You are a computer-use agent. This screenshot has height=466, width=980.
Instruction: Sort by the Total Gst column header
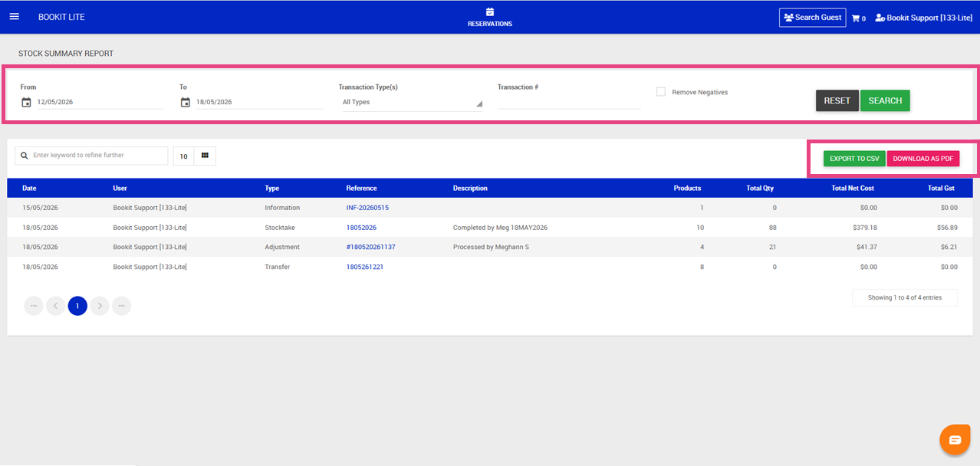(942, 188)
